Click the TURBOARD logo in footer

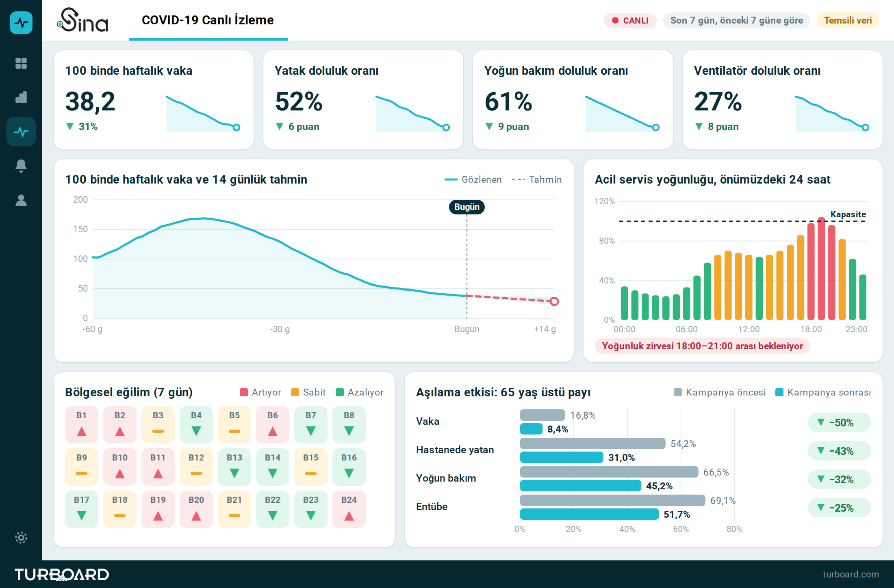(x=62, y=575)
